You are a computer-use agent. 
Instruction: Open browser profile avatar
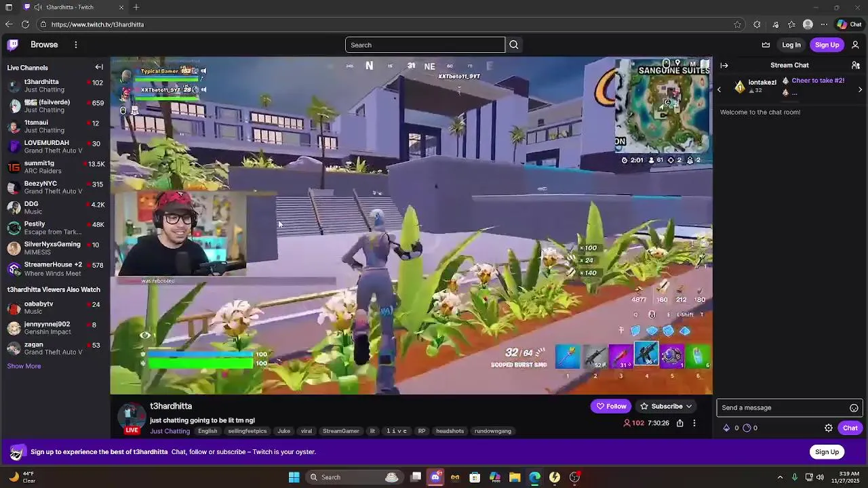(808, 24)
